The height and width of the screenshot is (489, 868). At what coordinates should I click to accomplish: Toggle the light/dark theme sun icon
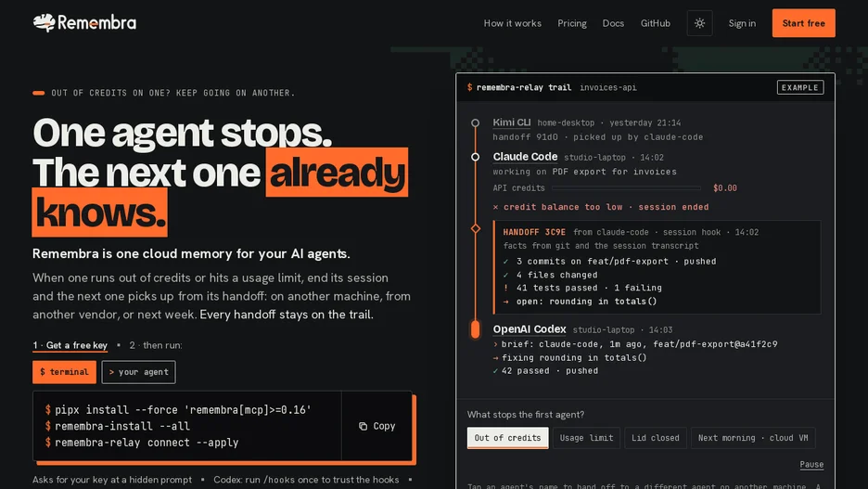click(x=700, y=23)
